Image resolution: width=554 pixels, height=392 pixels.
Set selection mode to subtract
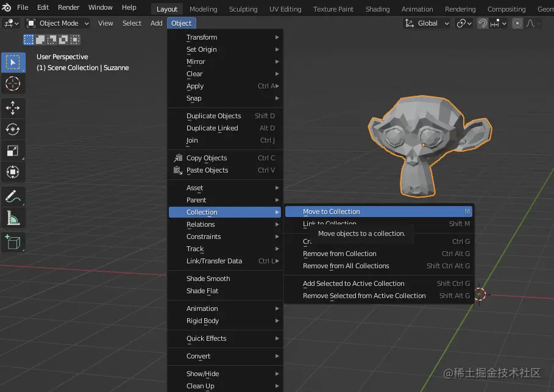52,40
